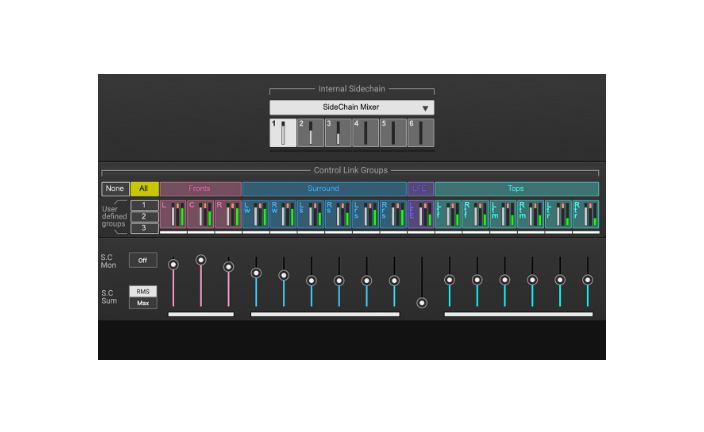This screenshot has width=704, height=432.
Task: Select the L front channel meter
Action: point(173,215)
